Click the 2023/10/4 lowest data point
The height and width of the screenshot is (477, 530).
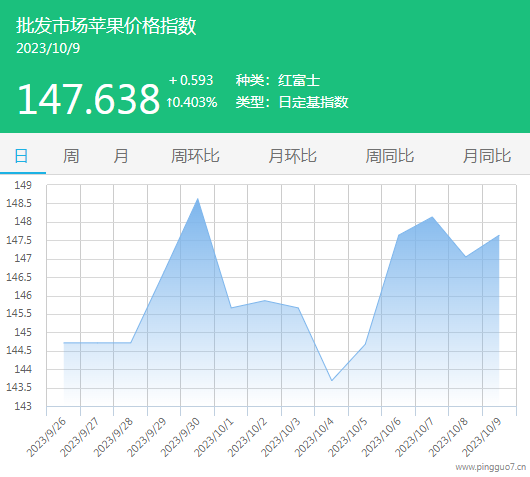(x=332, y=381)
